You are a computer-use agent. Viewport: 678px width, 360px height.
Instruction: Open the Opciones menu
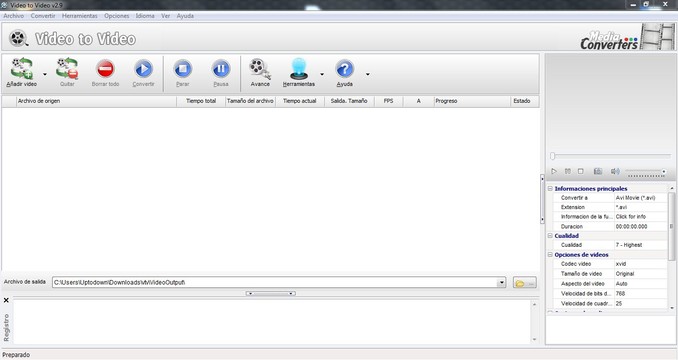(x=116, y=16)
